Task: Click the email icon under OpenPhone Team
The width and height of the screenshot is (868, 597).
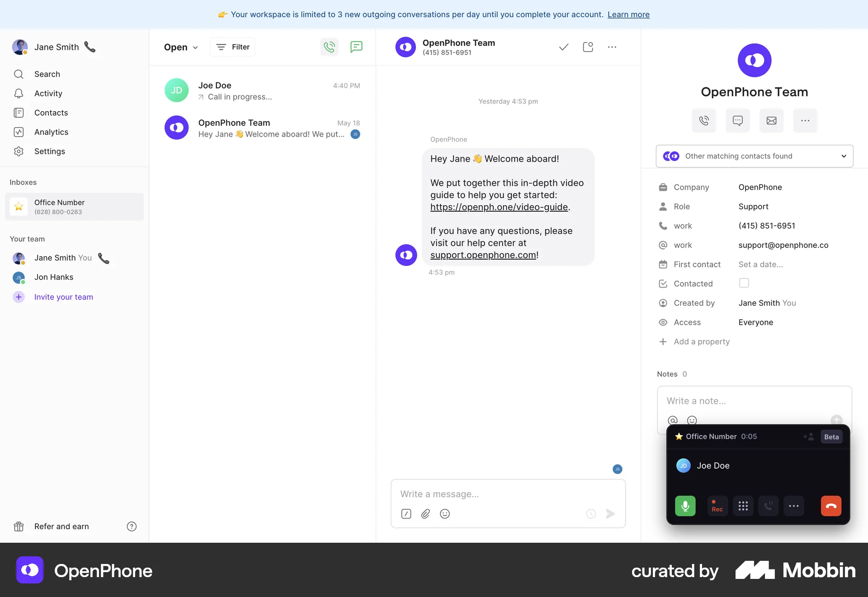Action: [x=771, y=121]
